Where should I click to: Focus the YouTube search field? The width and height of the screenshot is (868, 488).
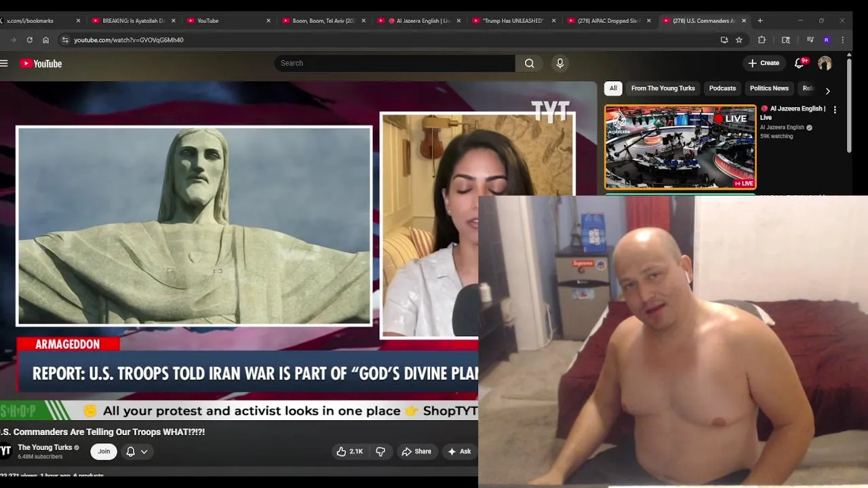(395, 63)
